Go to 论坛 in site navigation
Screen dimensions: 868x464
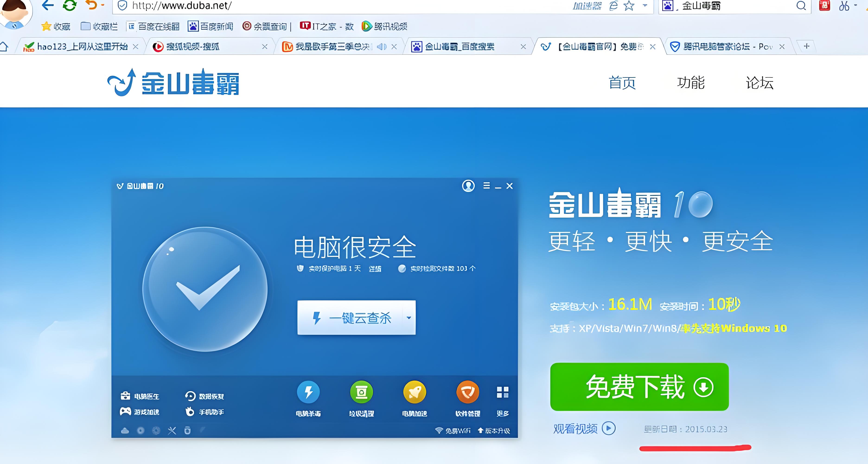[x=759, y=83]
